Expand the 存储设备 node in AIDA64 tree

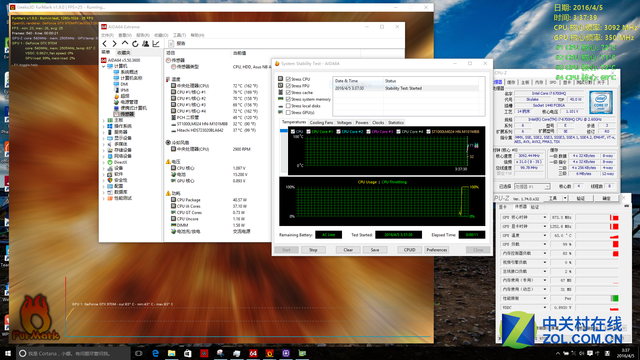coord(104,150)
